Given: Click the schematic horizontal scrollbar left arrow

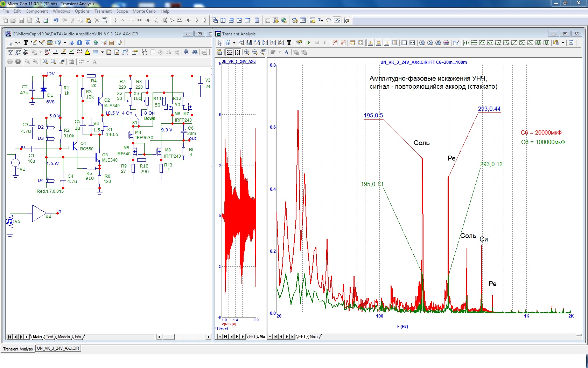Looking at the screenshot, I should [159, 337].
